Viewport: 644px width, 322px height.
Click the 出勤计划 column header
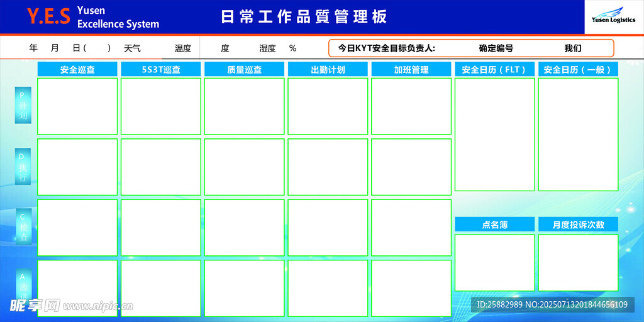pos(328,70)
